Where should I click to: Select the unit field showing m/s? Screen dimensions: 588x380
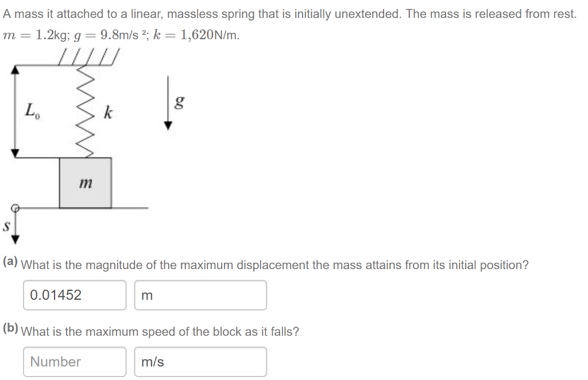click(x=200, y=362)
